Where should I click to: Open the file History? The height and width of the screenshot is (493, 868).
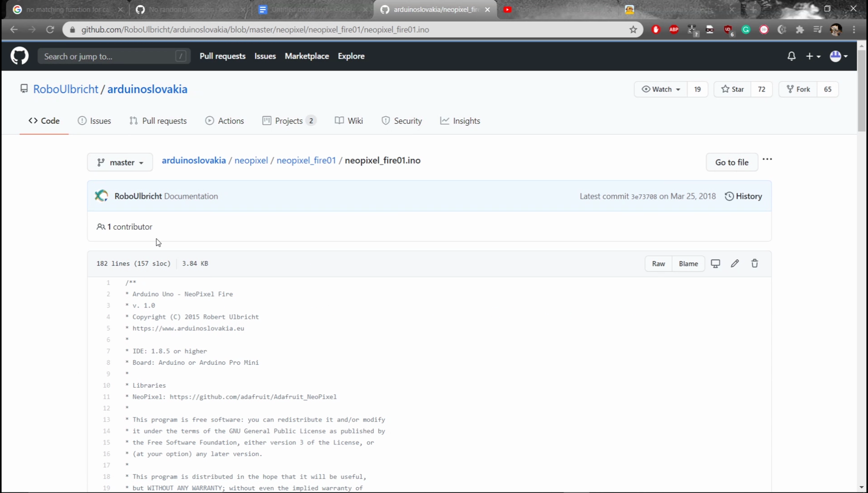(743, 196)
